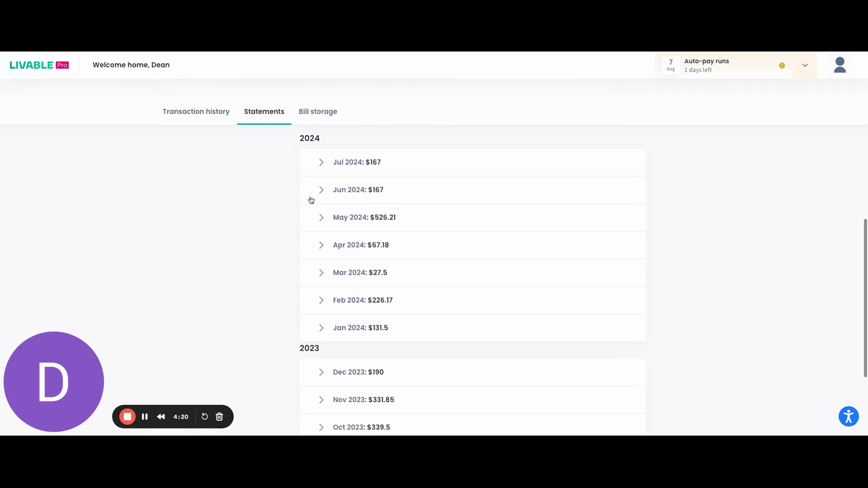Viewport: 868px width, 488px height.
Task: Expand the Dec 2023 statement
Action: 321,373
